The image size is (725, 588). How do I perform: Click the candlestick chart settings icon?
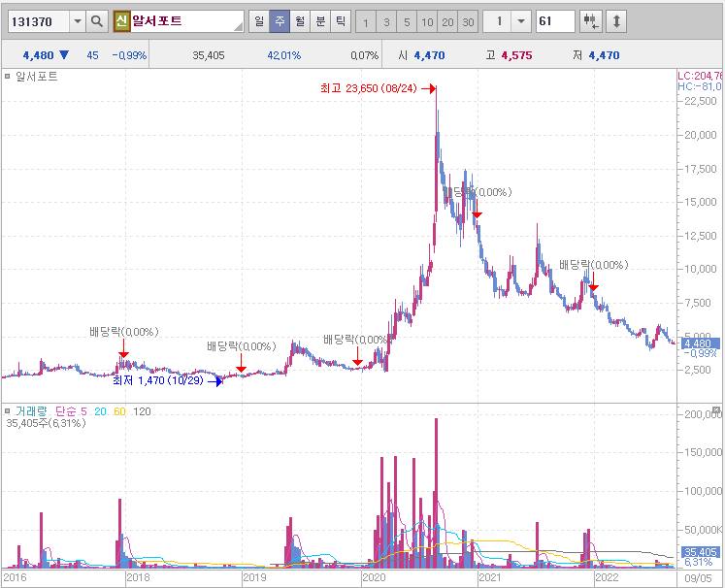(x=590, y=21)
